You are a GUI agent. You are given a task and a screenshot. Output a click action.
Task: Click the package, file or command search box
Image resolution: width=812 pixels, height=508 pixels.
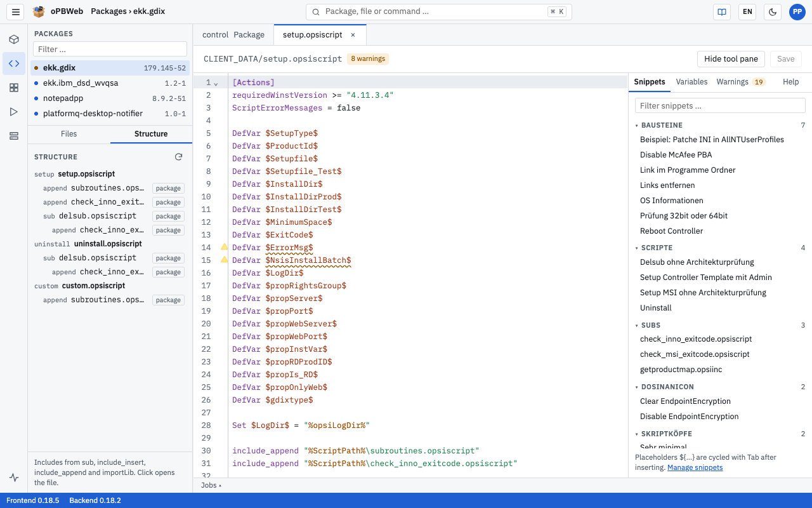point(438,11)
